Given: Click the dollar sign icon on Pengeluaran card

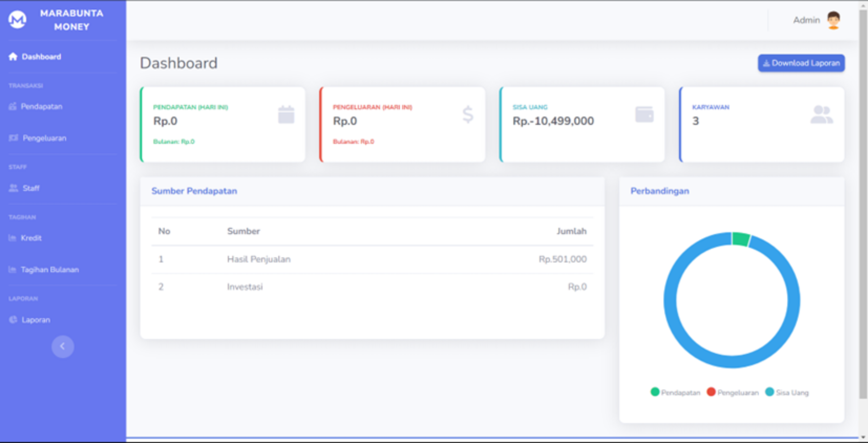Looking at the screenshot, I should (468, 114).
